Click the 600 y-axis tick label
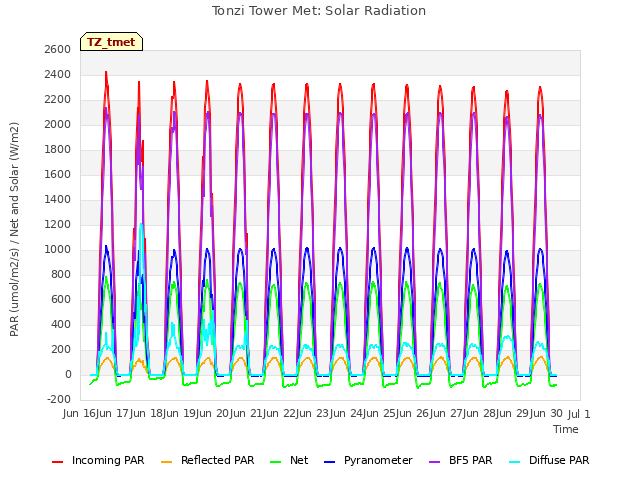The image size is (640, 480). tap(60, 300)
